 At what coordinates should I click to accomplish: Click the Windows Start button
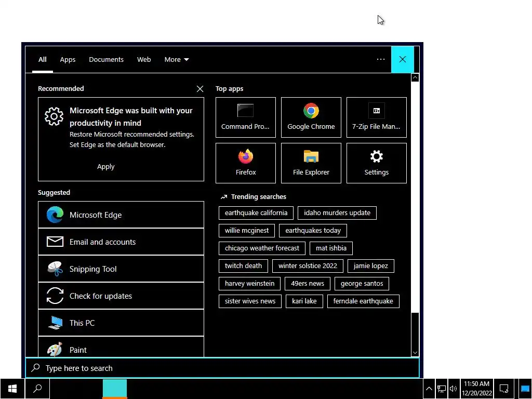[12, 389]
